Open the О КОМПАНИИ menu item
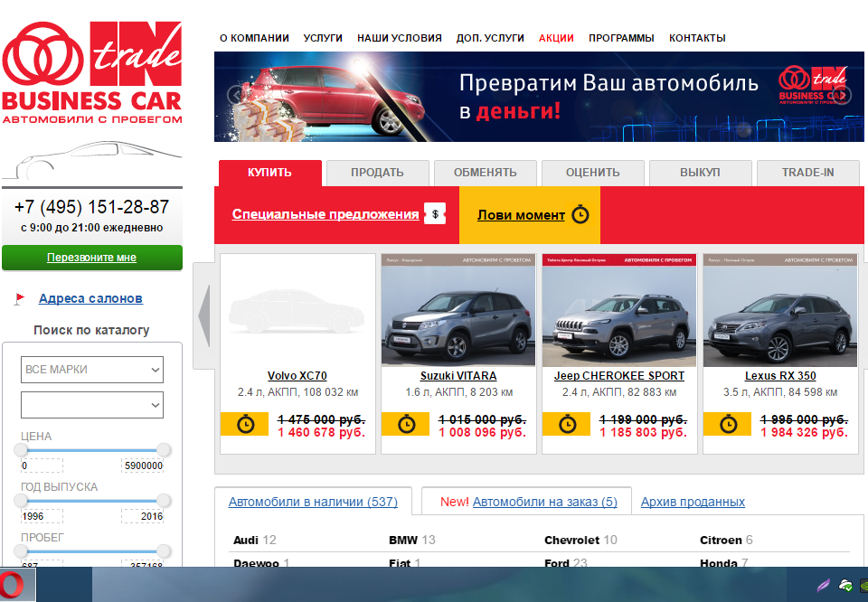Viewport: 868px width, 602px height. point(254,38)
